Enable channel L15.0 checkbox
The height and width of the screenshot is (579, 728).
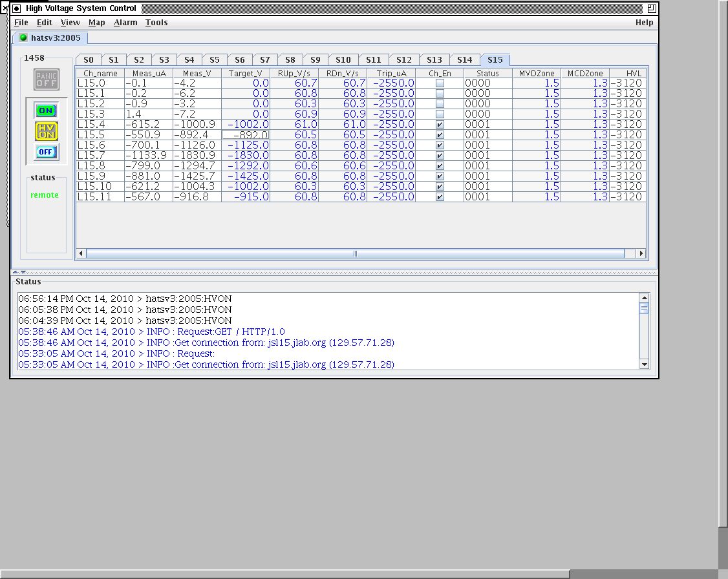440,83
